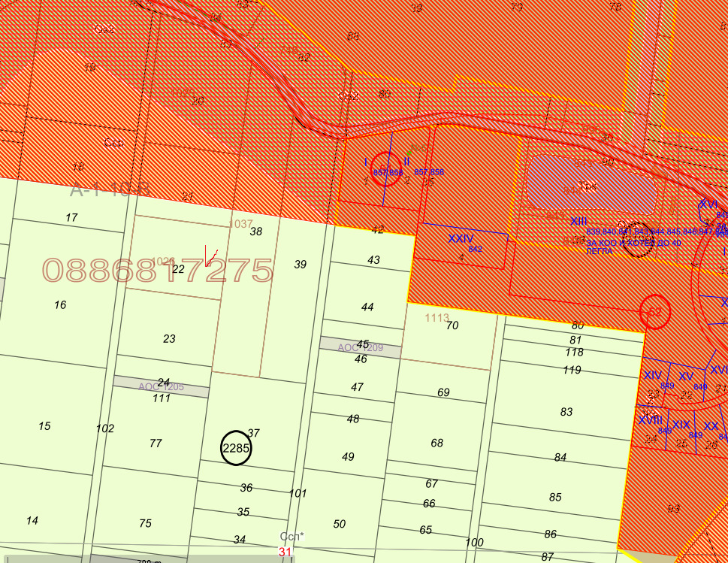Click the blue-hatched Tbk zone

(x=591, y=184)
